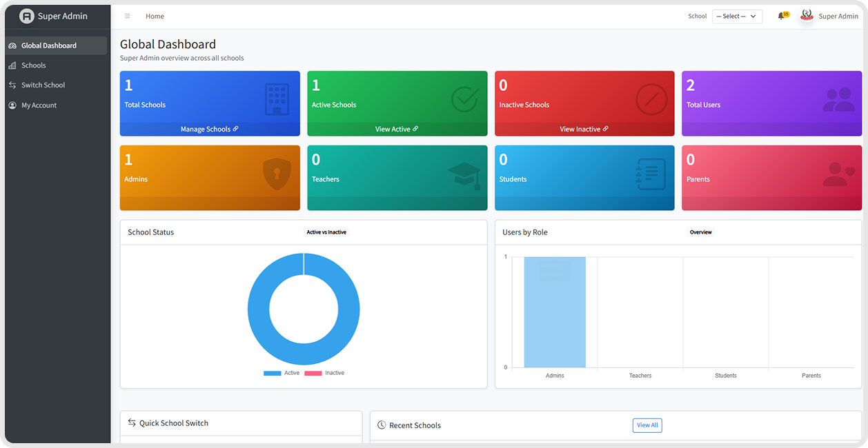Click the building icon on Total Schools card
Screen dimensions: 868x448
[277, 99]
